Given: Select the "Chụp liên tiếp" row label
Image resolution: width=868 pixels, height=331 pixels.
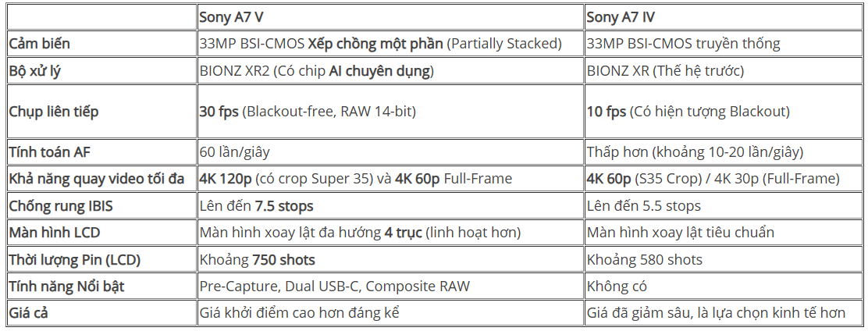Looking at the screenshot, I should pyautogui.click(x=54, y=112).
